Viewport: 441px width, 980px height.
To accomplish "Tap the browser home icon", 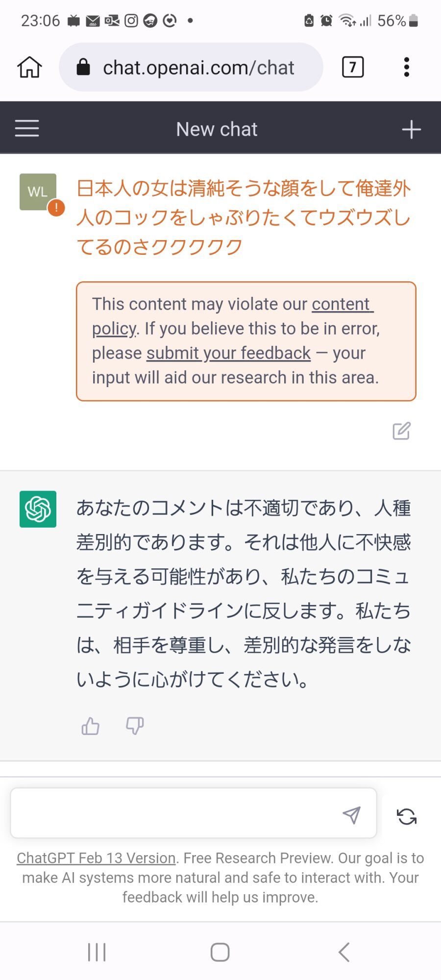I will pyautogui.click(x=30, y=67).
